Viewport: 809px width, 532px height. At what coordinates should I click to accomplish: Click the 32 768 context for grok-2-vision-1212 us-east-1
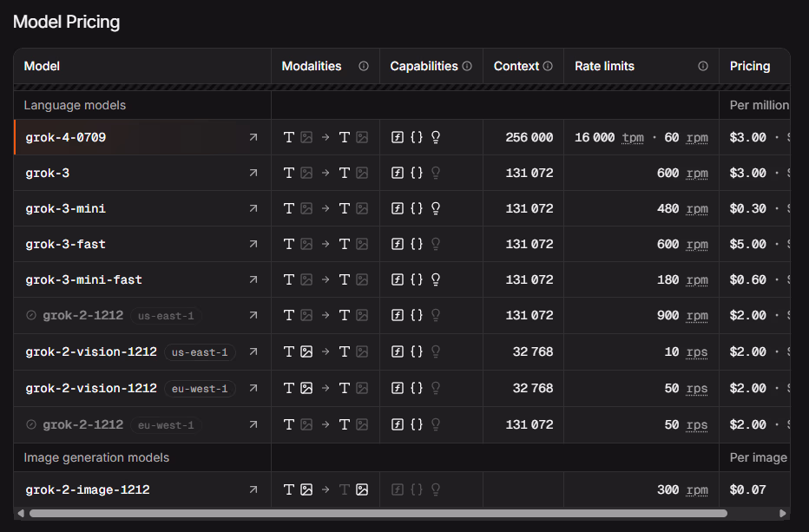[533, 351]
